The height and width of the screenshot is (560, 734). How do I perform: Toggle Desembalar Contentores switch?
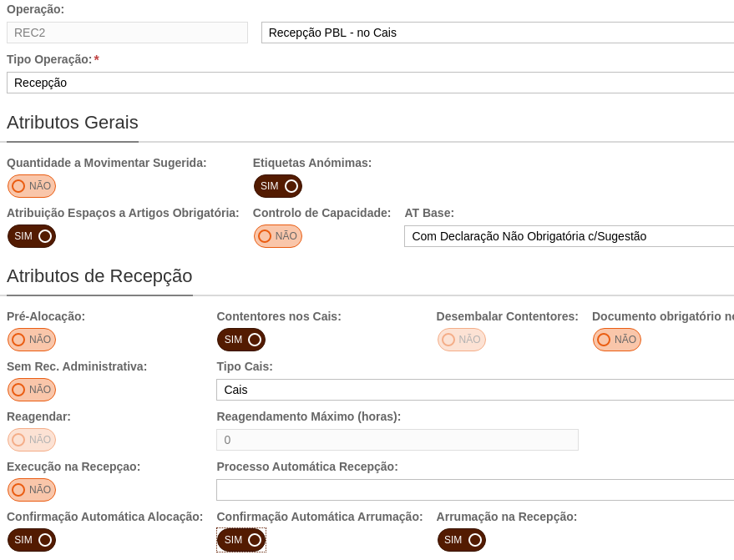click(462, 340)
